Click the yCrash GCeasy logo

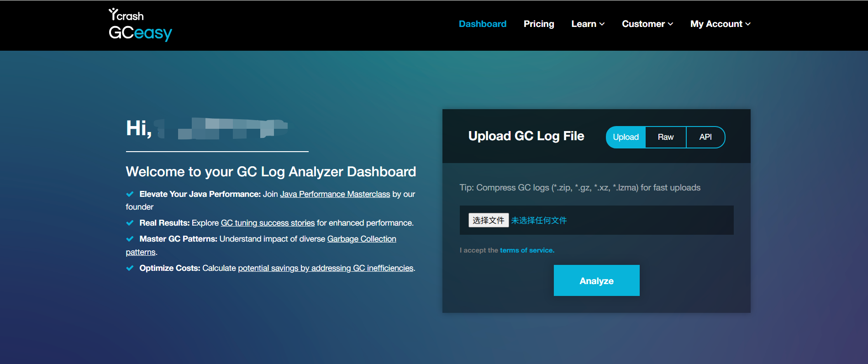point(140,25)
